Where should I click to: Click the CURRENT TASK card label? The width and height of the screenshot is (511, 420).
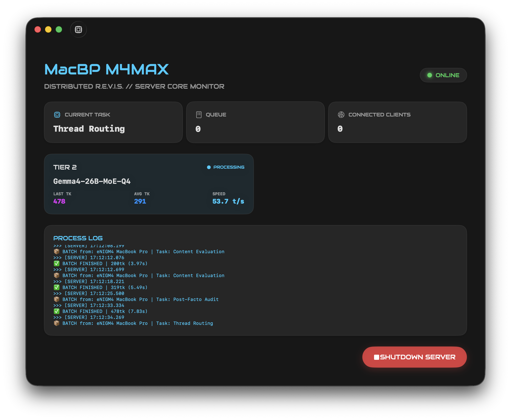pos(87,115)
